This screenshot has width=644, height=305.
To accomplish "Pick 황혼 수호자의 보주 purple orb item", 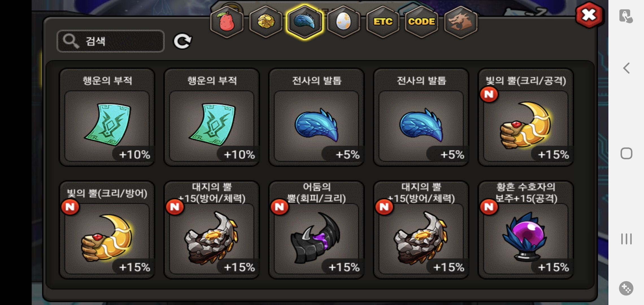I will 526,230.
